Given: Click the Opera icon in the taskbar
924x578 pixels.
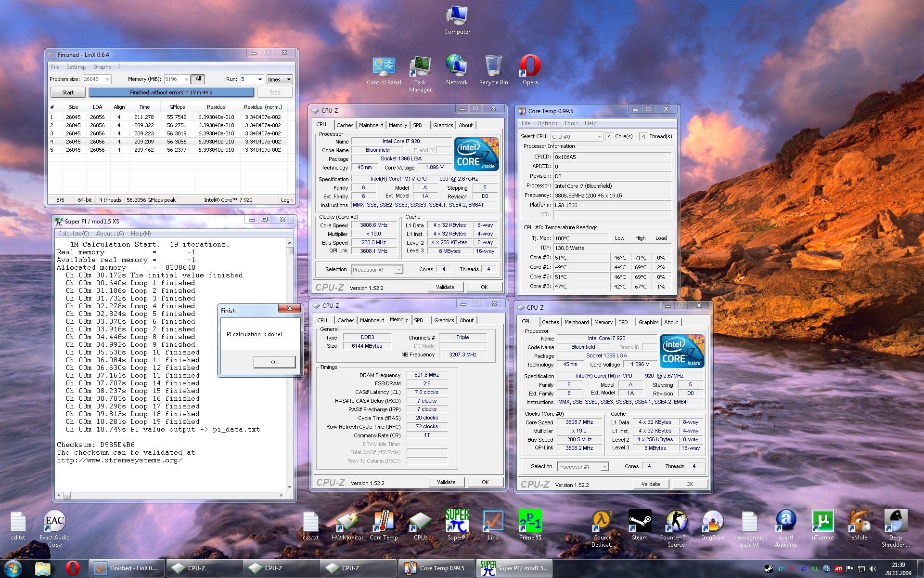Looking at the screenshot, I should tap(72, 568).
